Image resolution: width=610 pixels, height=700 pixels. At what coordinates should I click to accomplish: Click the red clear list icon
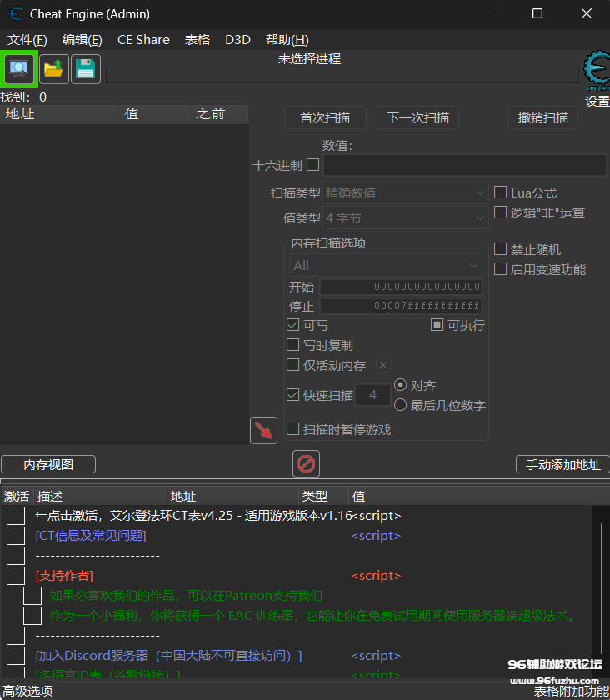click(x=306, y=464)
